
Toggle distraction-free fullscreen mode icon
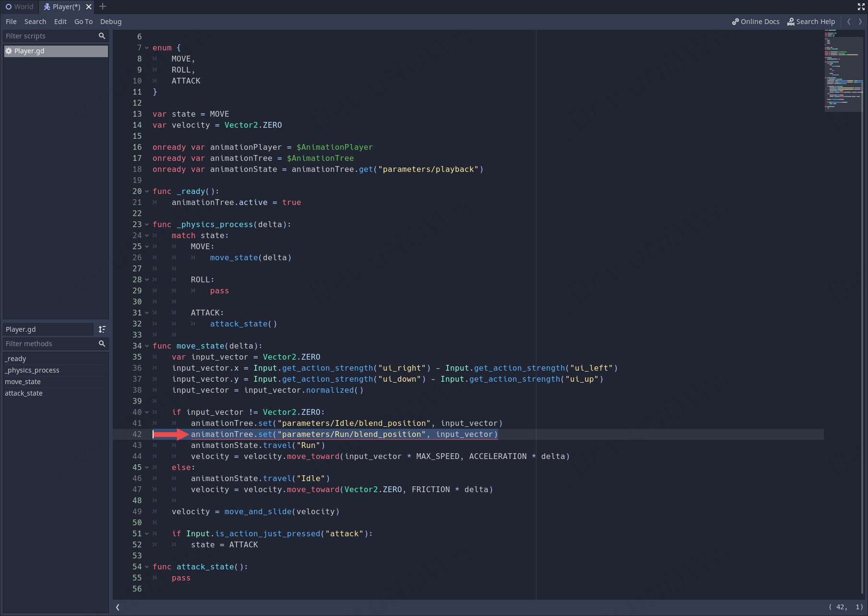[861, 7]
